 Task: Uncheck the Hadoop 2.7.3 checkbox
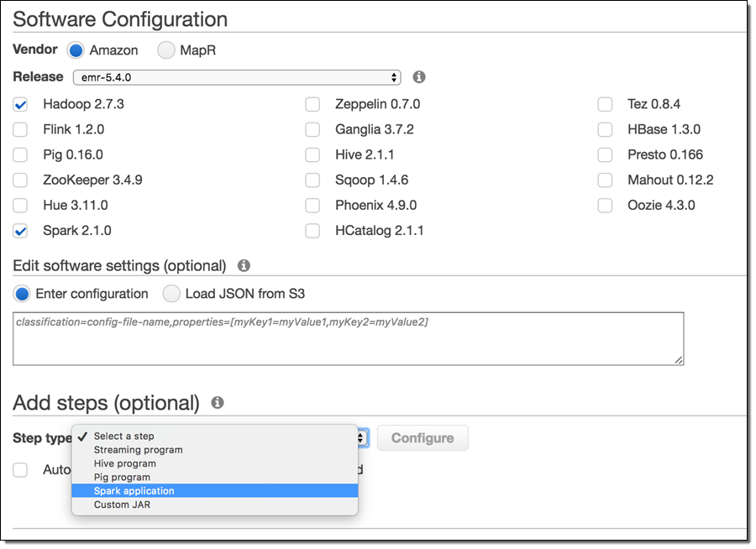(x=21, y=105)
